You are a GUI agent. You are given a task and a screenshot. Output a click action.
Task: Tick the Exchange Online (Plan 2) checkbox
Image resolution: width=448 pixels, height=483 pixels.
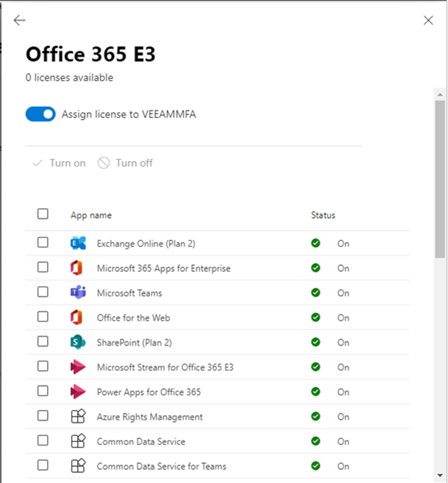pos(43,242)
